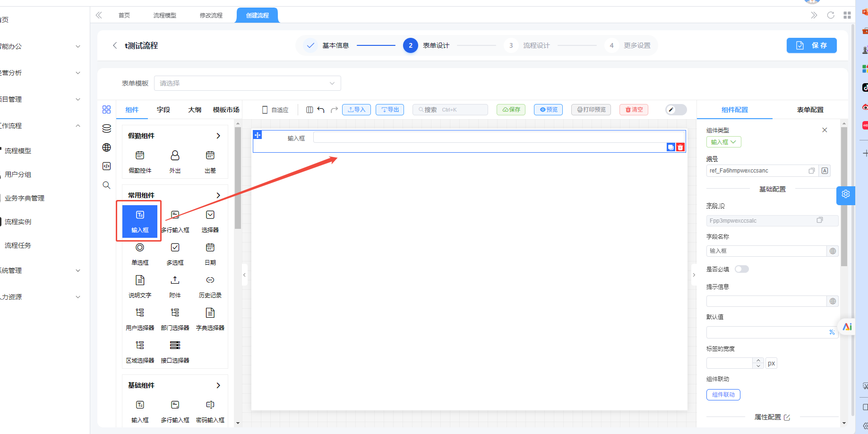Viewport: 868px width, 434px height.
Task: Add the 附件 attachment component
Action: (x=175, y=287)
